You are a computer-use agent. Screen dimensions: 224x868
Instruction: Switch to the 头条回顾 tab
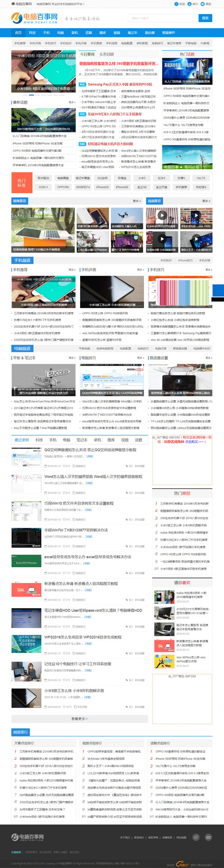click(x=106, y=54)
